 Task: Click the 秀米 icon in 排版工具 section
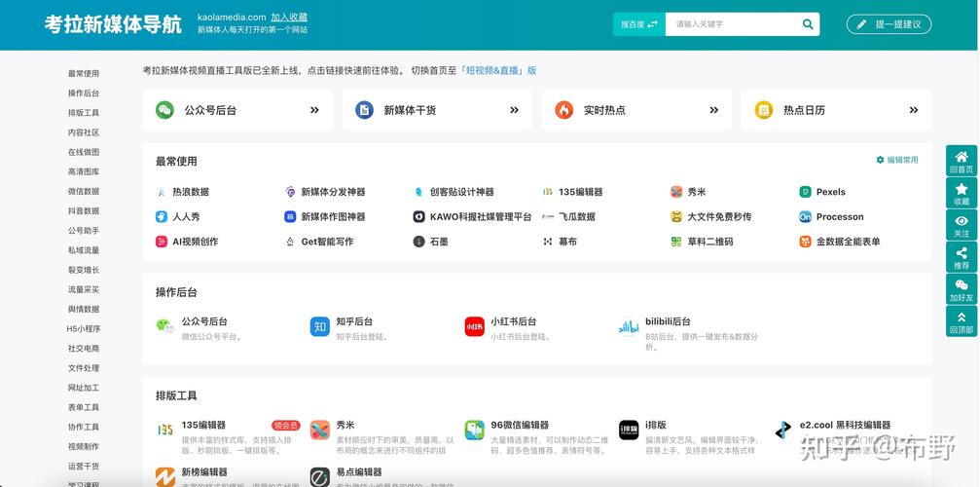(x=320, y=431)
